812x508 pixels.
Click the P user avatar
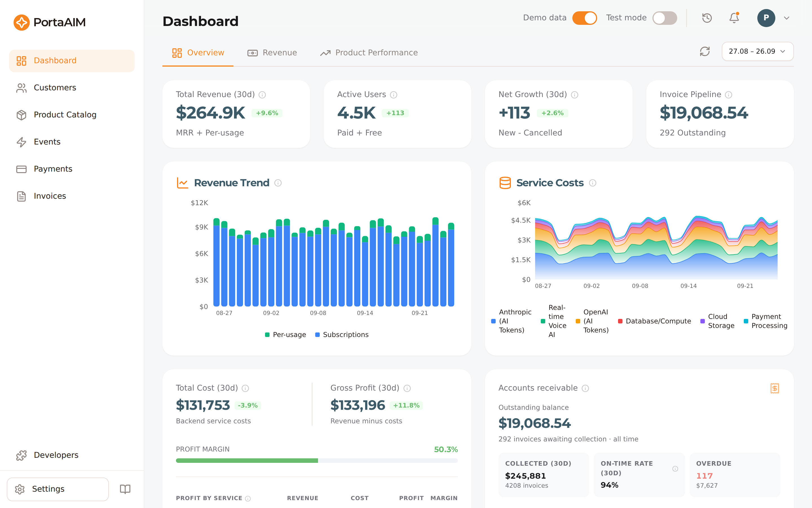pyautogui.click(x=766, y=18)
